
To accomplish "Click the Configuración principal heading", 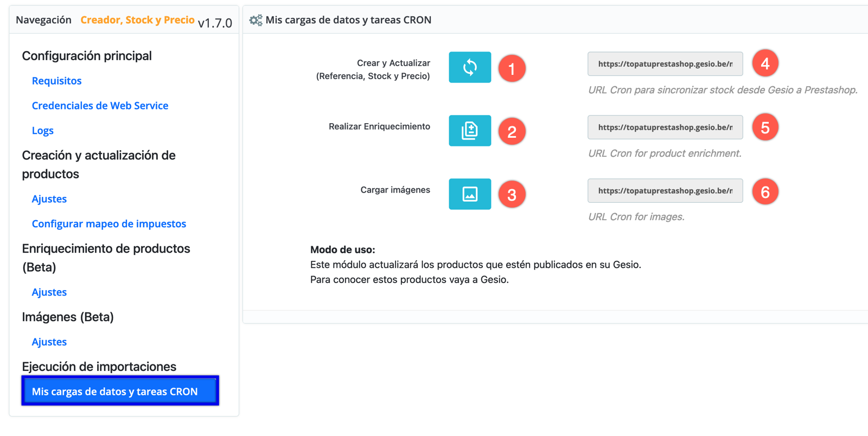I will [87, 56].
